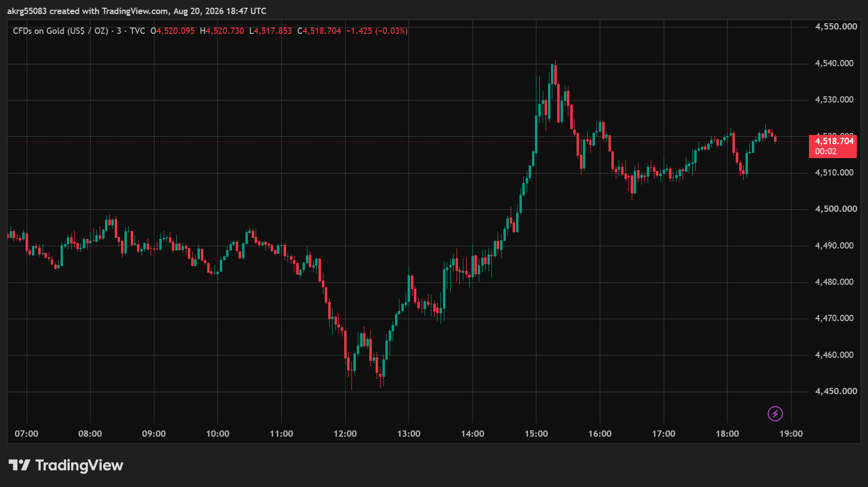This screenshot has width=868, height=487.
Task: Click the 4,510.000 price axis label
Action: 834,173
